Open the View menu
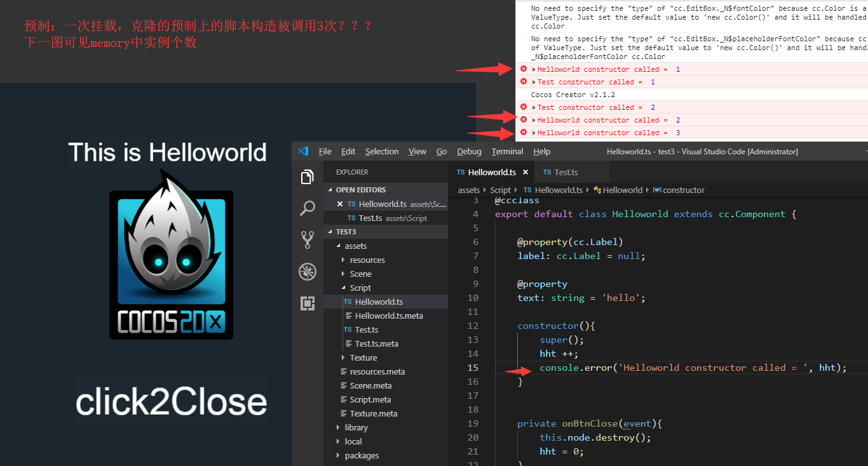The image size is (868, 466). click(417, 152)
